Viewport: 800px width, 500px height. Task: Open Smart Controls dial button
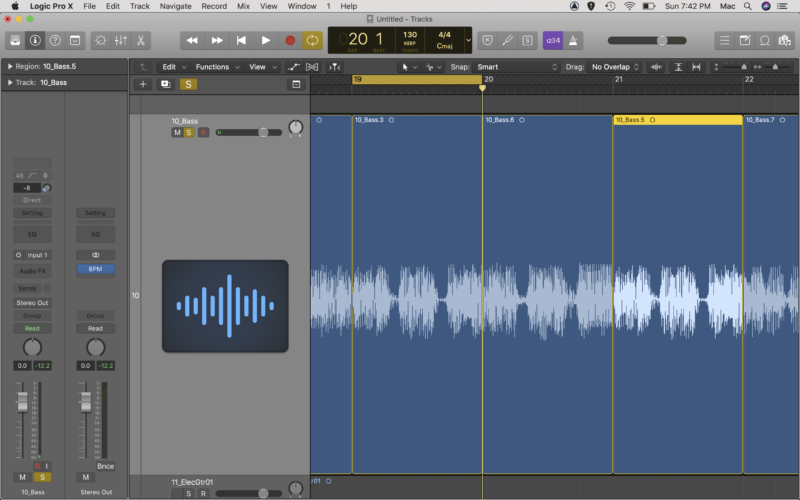[x=101, y=40]
